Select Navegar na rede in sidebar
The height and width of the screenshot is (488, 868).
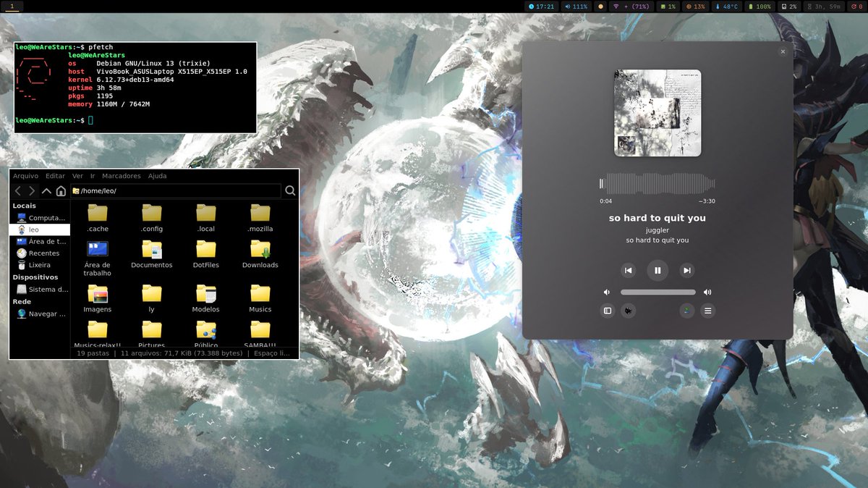click(40, 314)
